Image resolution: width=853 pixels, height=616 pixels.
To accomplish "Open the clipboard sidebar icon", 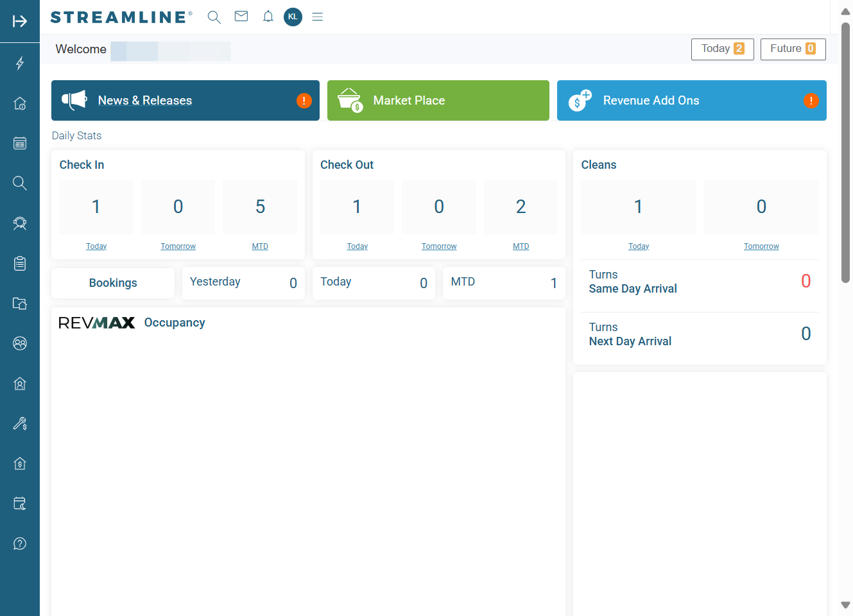I will [20, 263].
